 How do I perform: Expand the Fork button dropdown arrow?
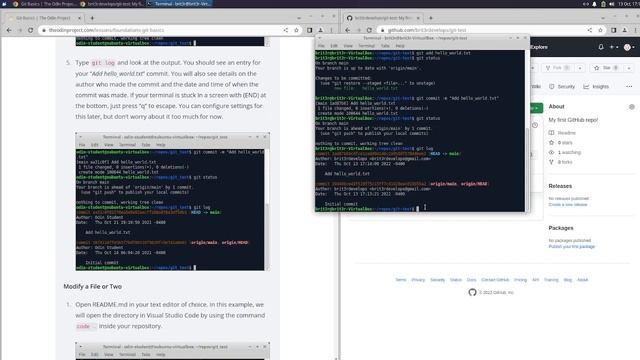580,68
